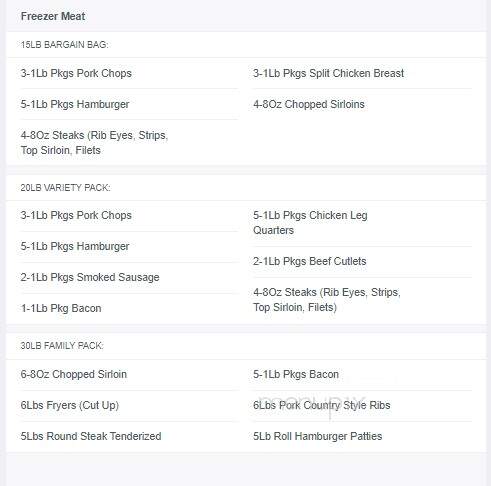Select 4-8Oz Chopped Sirloins menu item

click(309, 104)
